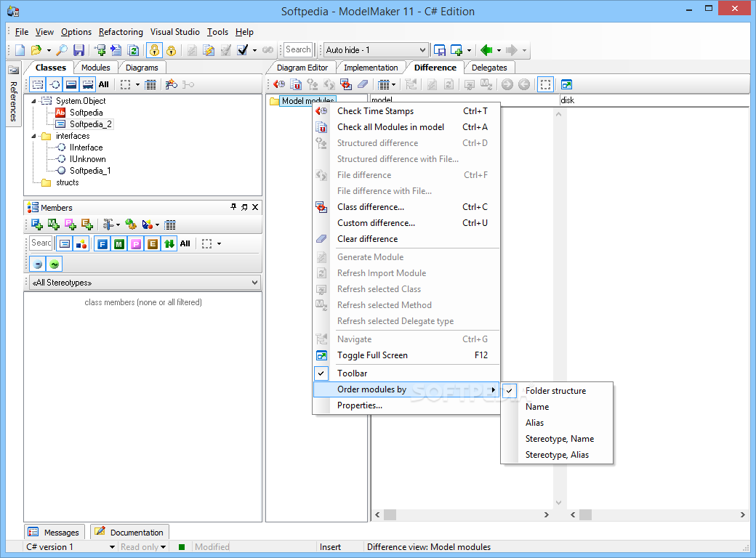
Task: Click the Toggle Full Screen toolbar icon
Action: [566, 84]
